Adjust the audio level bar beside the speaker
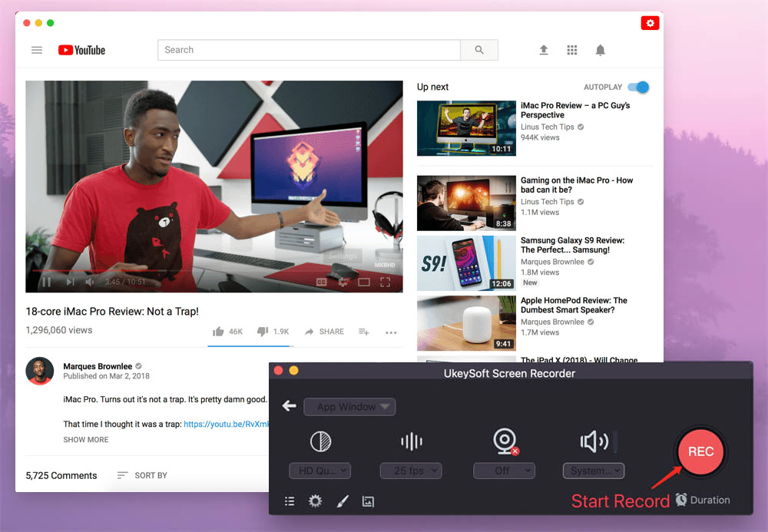768x532 pixels. tap(615, 442)
